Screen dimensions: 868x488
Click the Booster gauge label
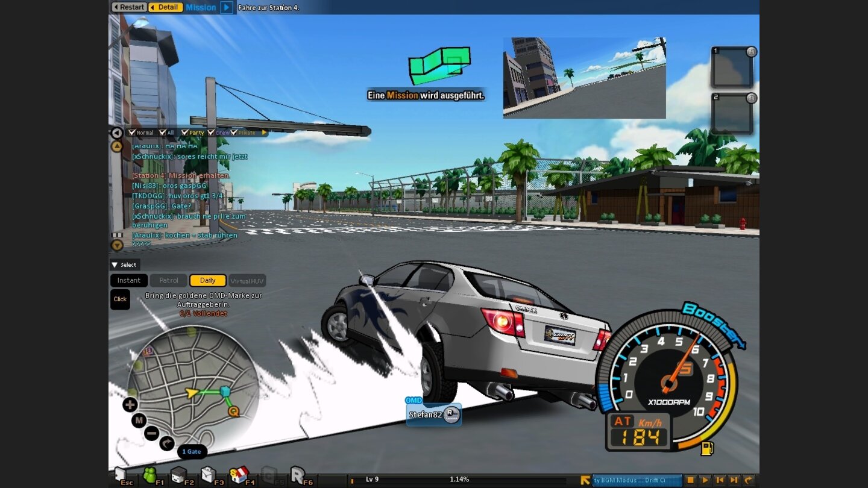coord(714,325)
